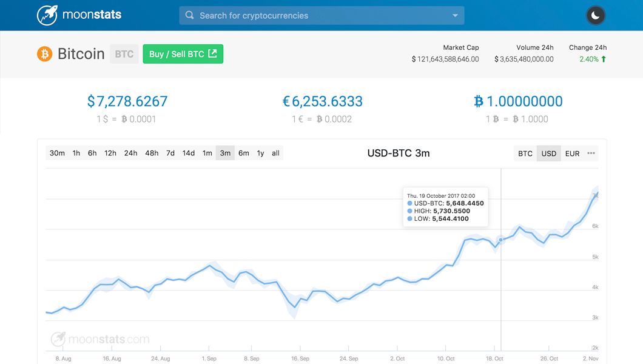Click the Market Cap value $121,643,588,646.00
The image size is (643, 364).
pyautogui.click(x=445, y=59)
